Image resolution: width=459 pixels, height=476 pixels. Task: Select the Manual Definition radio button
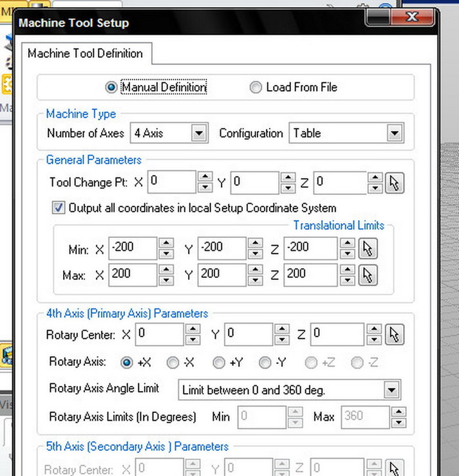[111, 87]
